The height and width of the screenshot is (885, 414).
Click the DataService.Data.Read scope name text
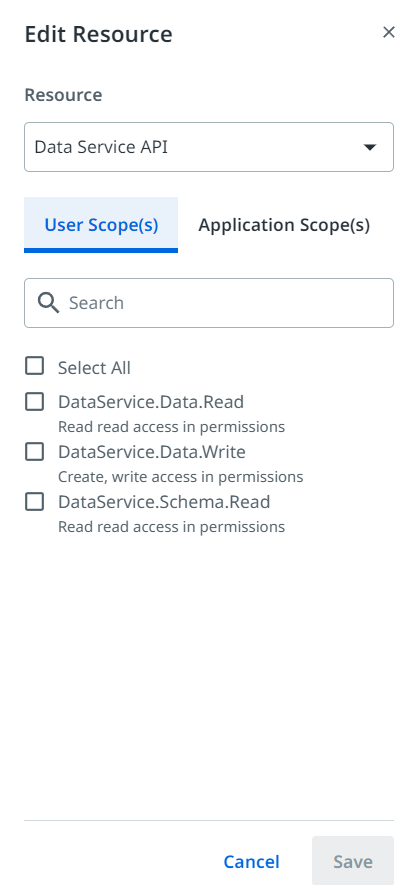[151, 402]
